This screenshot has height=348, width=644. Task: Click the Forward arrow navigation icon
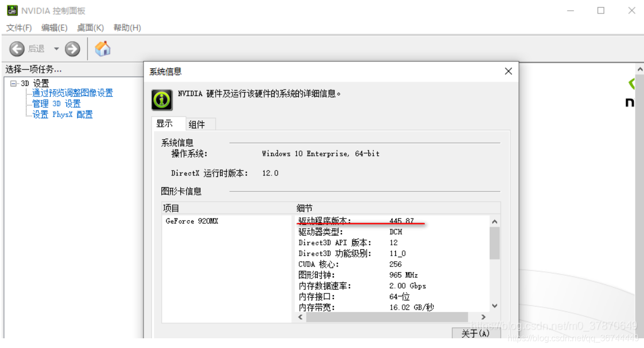(x=72, y=48)
